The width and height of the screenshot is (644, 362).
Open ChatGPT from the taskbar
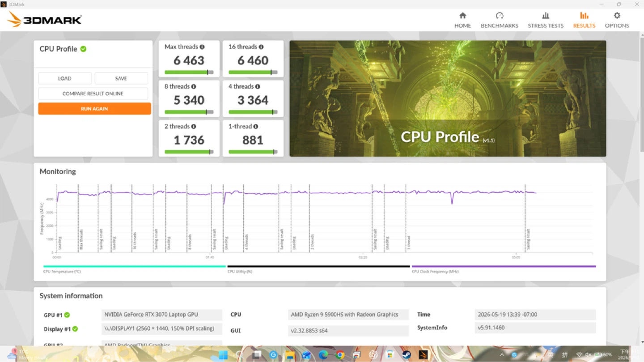coord(373,355)
